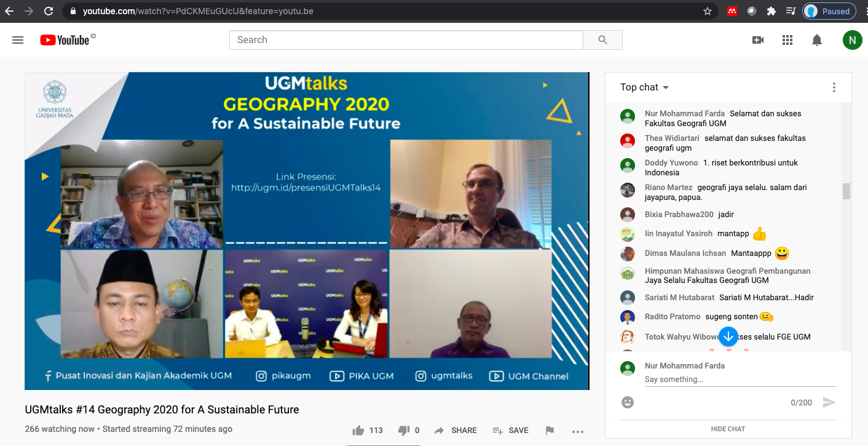Open YouTube apps grid icon
The width and height of the screenshot is (868, 446).
click(787, 40)
